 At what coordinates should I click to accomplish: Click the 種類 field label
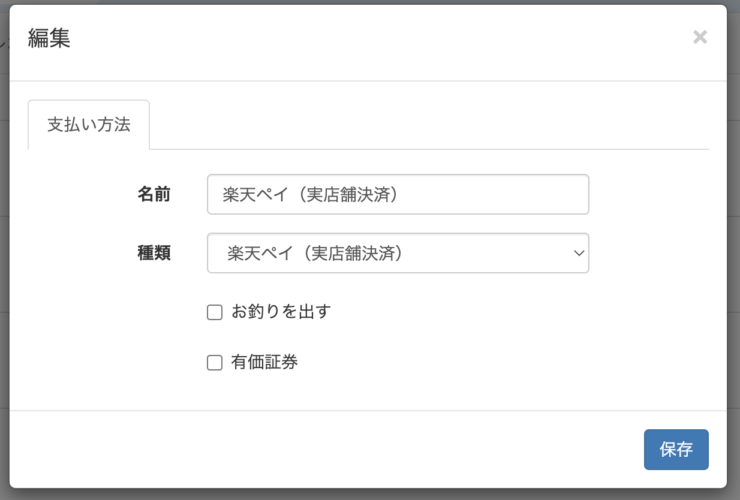coord(154,253)
